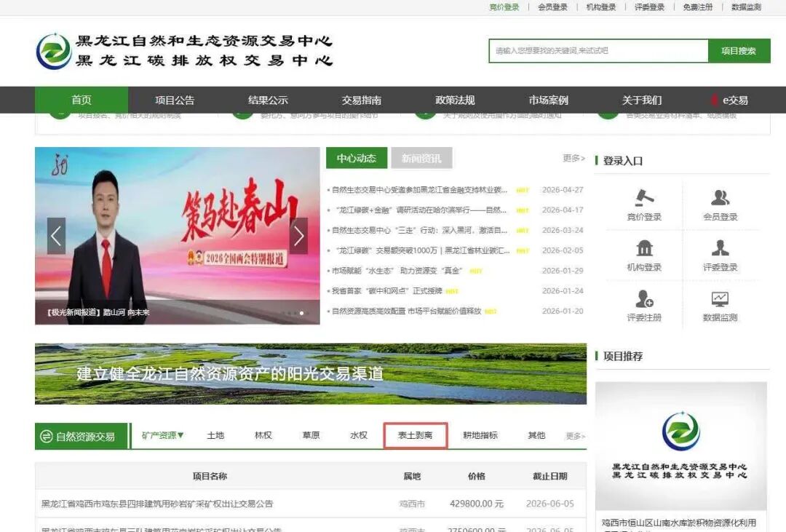Focus the project keyword search field
The width and height of the screenshot is (786, 532).
598,51
